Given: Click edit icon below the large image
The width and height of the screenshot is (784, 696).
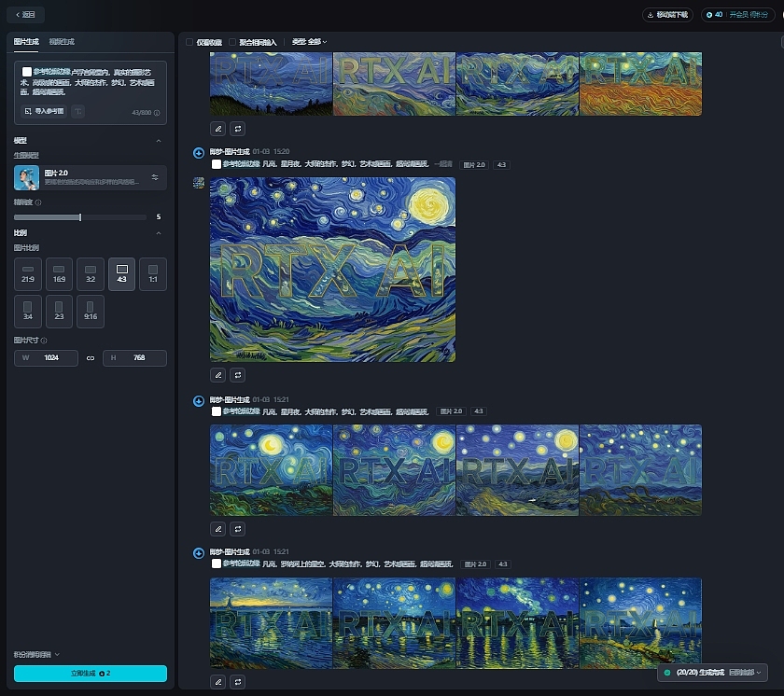Looking at the screenshot, I should (x=218, y=375).
